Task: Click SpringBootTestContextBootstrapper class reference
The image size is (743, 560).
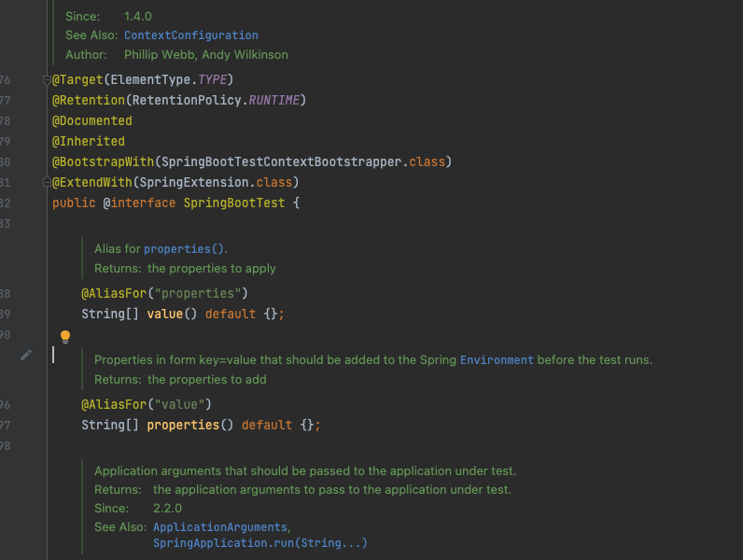Action: [x=282, y=162]
